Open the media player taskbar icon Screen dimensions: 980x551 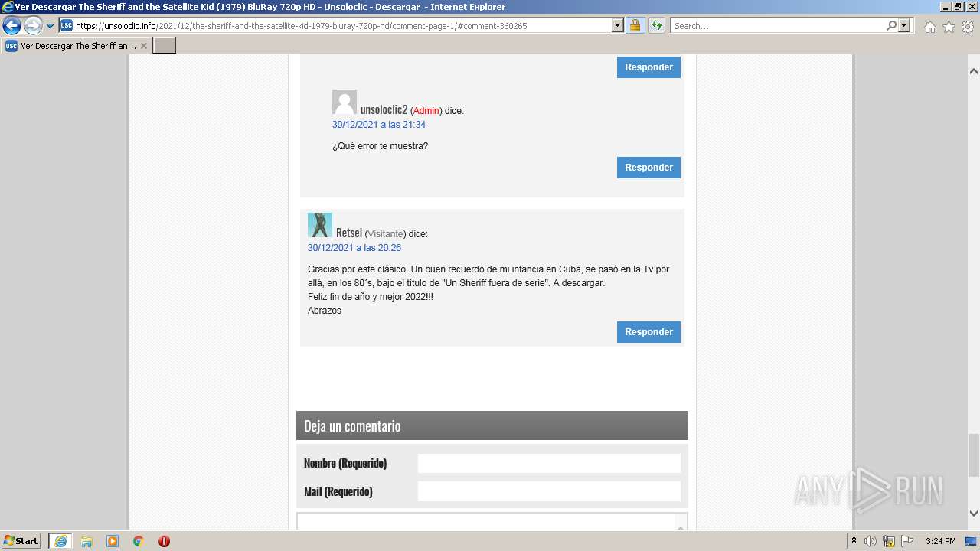[113, 541]
